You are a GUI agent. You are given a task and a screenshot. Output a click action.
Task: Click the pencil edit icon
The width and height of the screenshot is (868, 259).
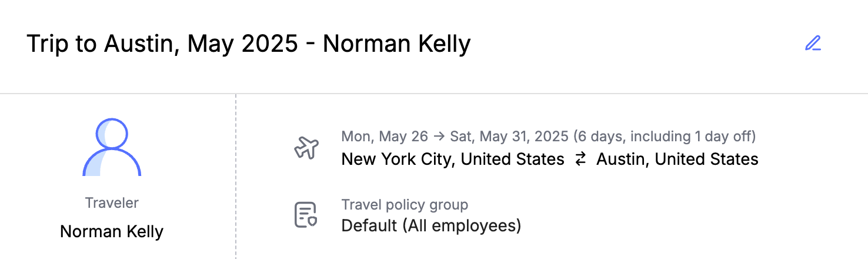(813, 44)
